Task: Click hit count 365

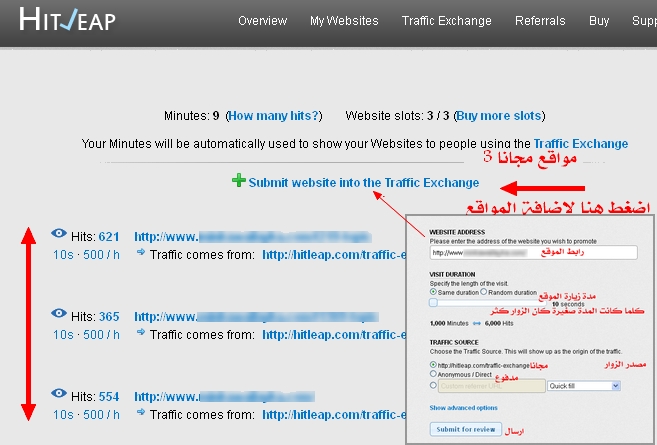Action: tap(109, 317)
